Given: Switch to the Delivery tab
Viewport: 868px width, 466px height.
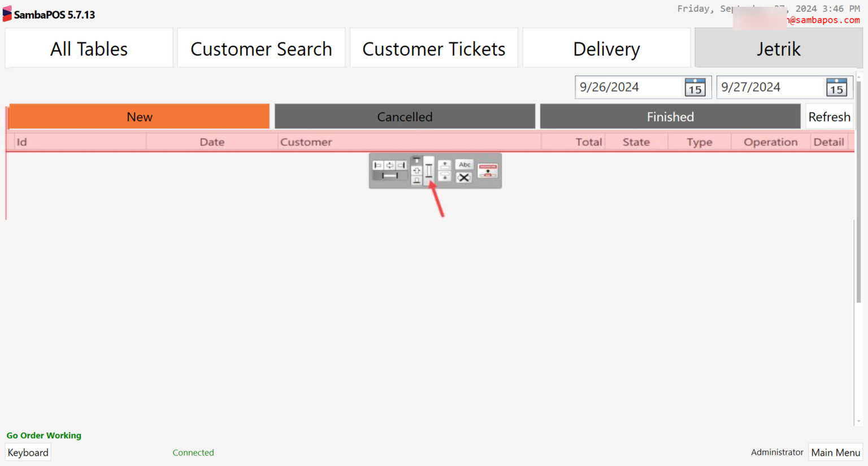Looking at the screenshot, I should 606,49.
